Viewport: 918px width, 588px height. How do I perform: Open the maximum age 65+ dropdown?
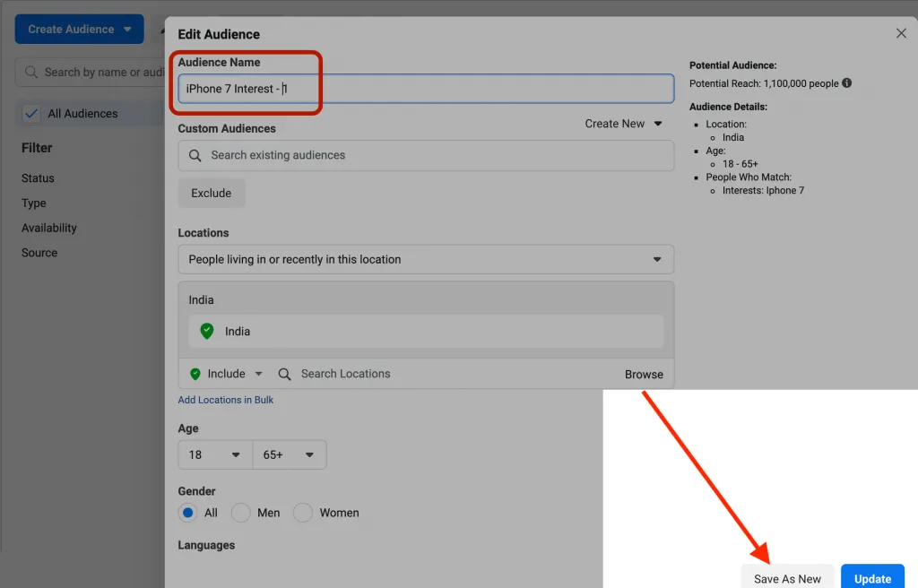[x=290, y=455]
